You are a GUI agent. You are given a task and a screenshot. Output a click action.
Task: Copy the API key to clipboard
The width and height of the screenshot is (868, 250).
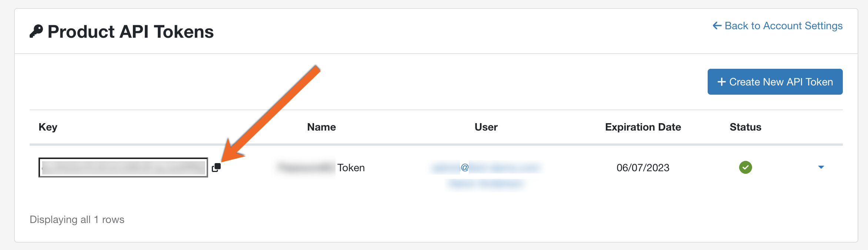pos(216,168)
